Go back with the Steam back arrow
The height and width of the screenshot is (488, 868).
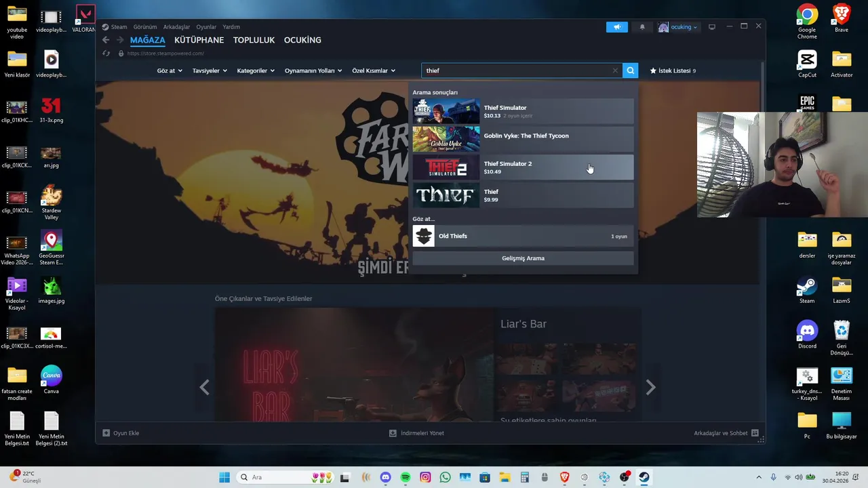[106, 40]
